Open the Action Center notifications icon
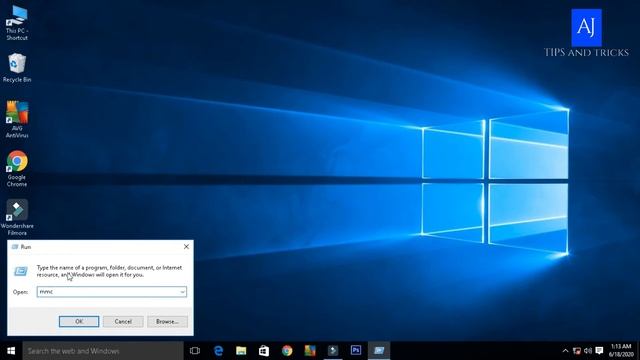The height and width of the screenshot is (360, 640). tap(599, 351)
